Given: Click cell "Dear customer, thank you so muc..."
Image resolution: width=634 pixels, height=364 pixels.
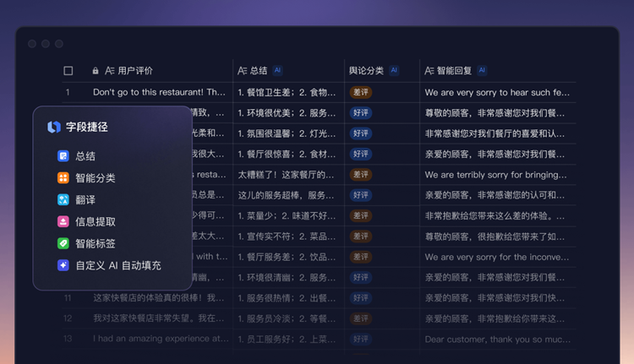Looking at the screenshot, I should [x=498, y=339].
